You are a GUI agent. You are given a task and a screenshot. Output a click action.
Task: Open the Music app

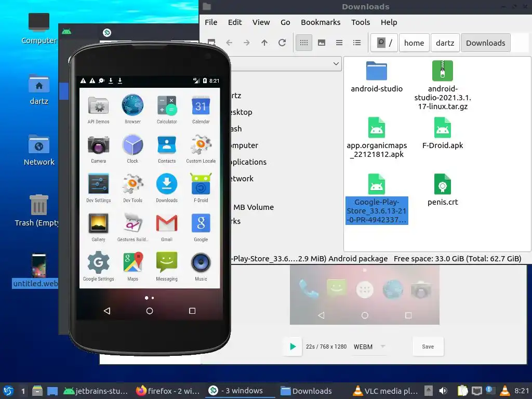pos(201,267)
